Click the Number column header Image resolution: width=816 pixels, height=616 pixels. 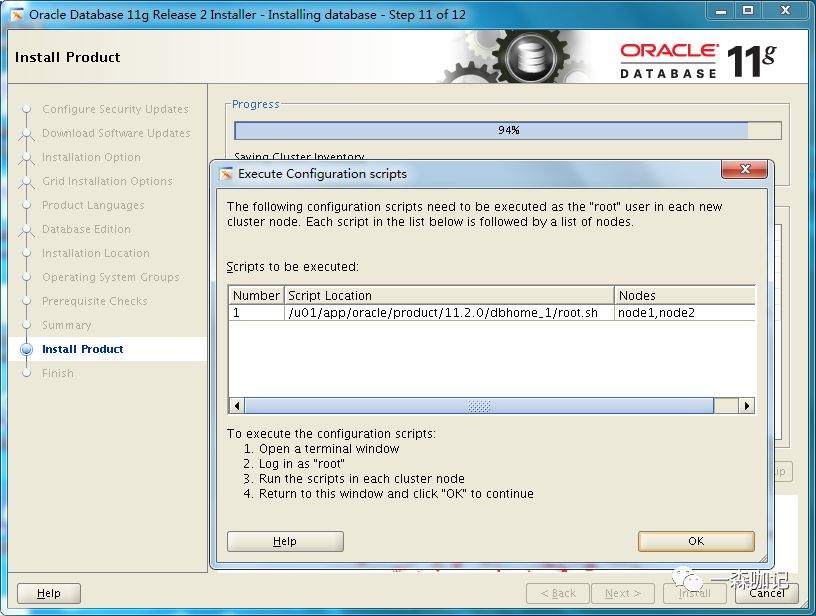click(256, 296)
